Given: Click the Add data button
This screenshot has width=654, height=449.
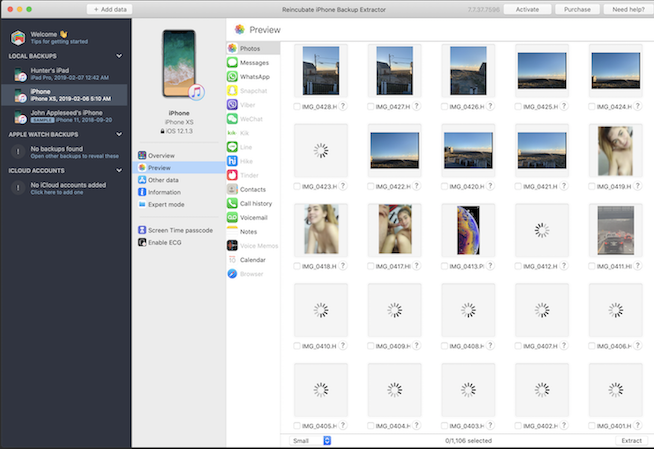Looking at the screenshot, I should (110, 9).
